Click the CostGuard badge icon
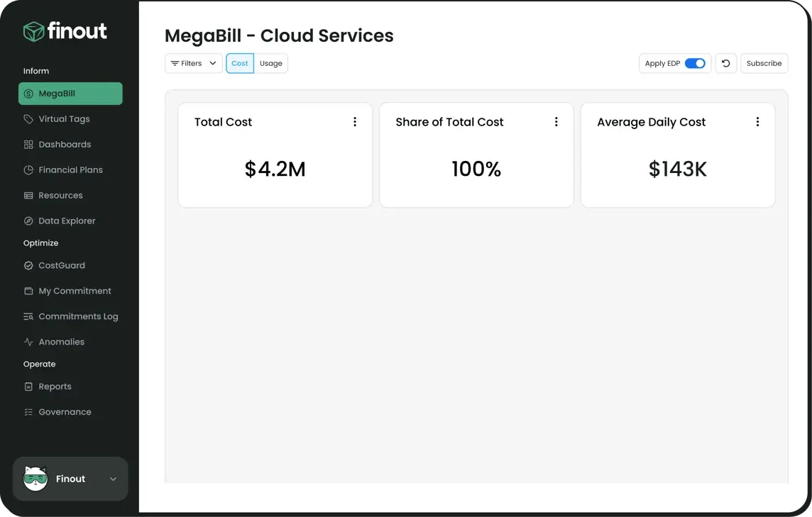Screen dimensions: 812x517 point(28,265)
